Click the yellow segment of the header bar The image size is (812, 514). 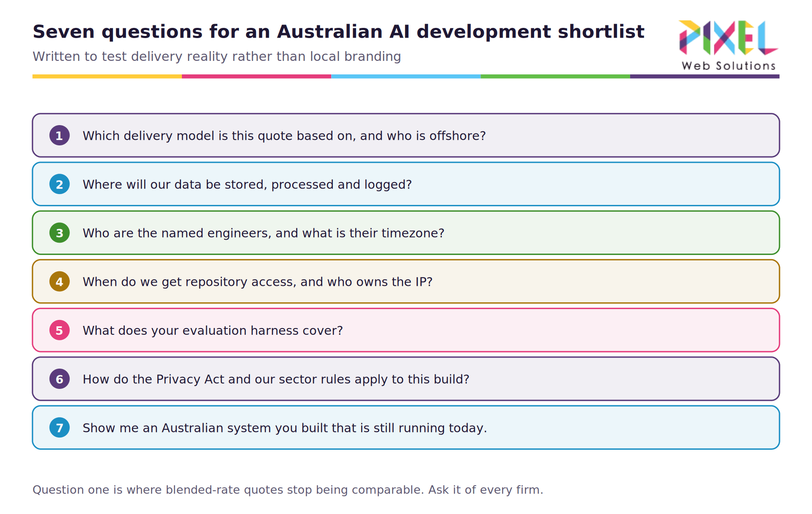tap(107, 77)
